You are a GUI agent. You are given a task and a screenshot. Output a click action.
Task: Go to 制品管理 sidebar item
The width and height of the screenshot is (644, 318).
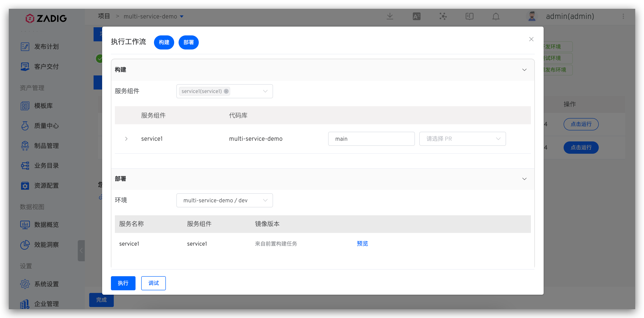click(x=46, y=146)
